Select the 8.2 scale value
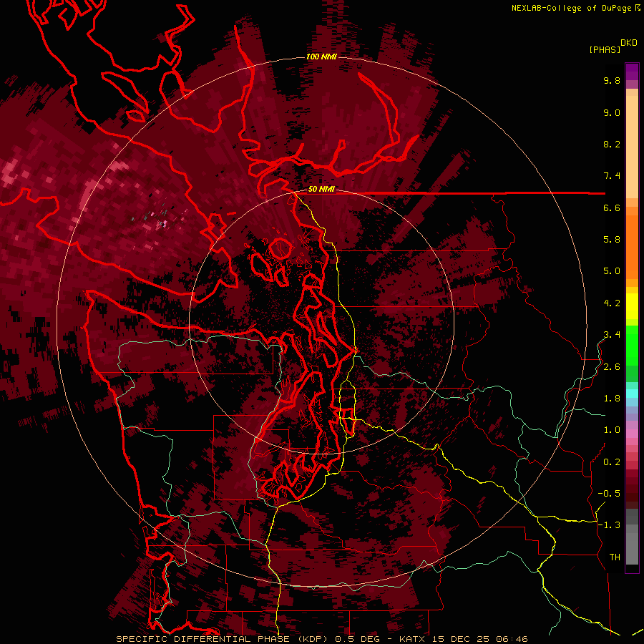The width and height of the screenshot is (644, 644). pos(612,144)
